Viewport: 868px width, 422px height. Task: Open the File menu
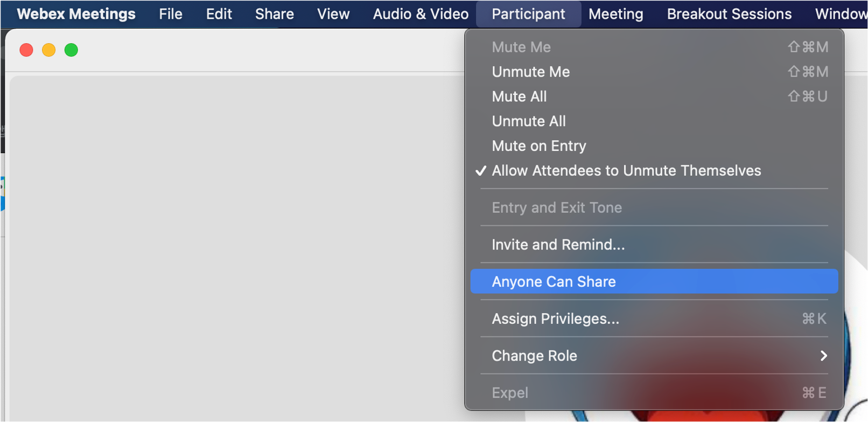point(170,14)
